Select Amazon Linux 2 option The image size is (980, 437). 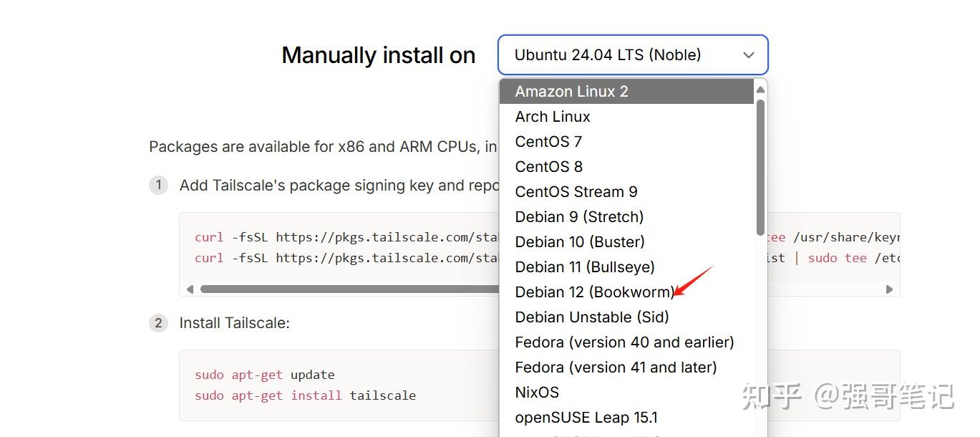571,92
